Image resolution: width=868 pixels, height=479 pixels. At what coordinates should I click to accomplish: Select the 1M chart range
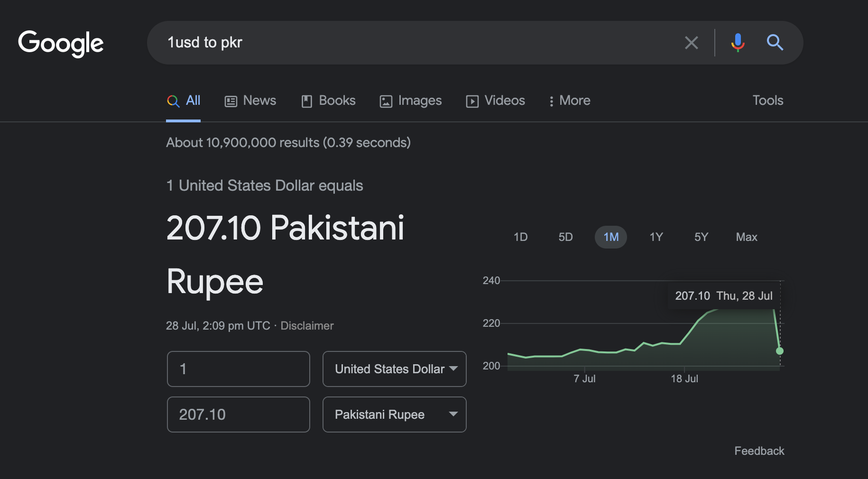(611, 237)
